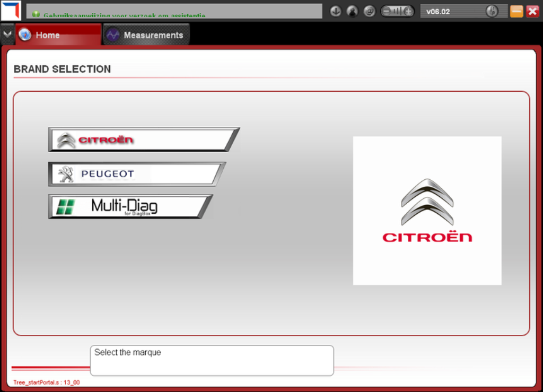The height and width of the screenshot is (392, 543).
Task: Click the BRAND SELECTION heading
Action: click(x=63, y=69)
